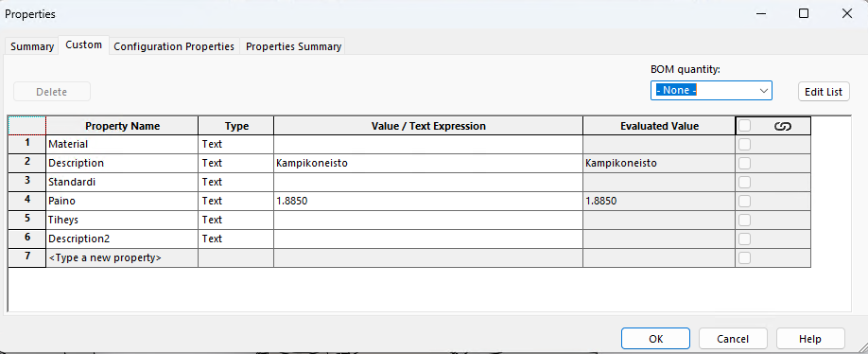The image size is (868, 354).
Task: Close the Properties dialog with X
Action: click(847, 14)
